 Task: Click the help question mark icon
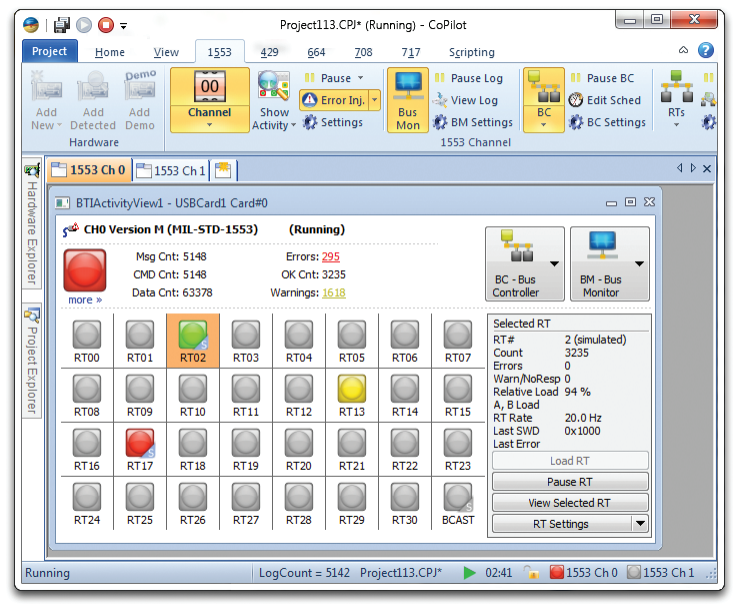[x=706, y=51]
